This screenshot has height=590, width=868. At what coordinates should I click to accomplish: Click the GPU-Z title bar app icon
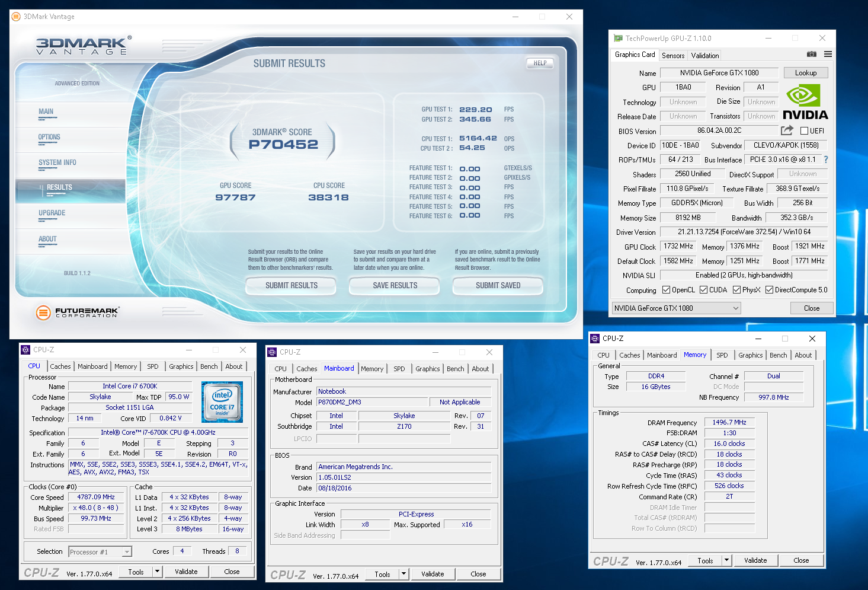[619, 39]
